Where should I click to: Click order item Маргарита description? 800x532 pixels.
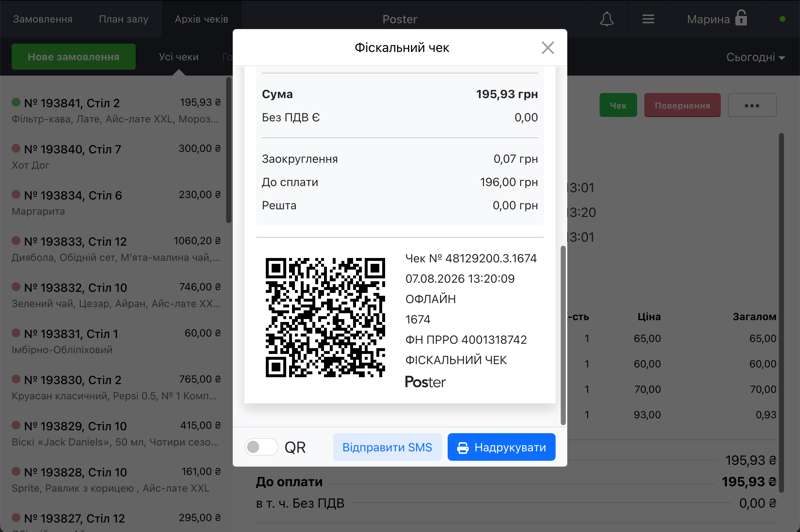38,211
